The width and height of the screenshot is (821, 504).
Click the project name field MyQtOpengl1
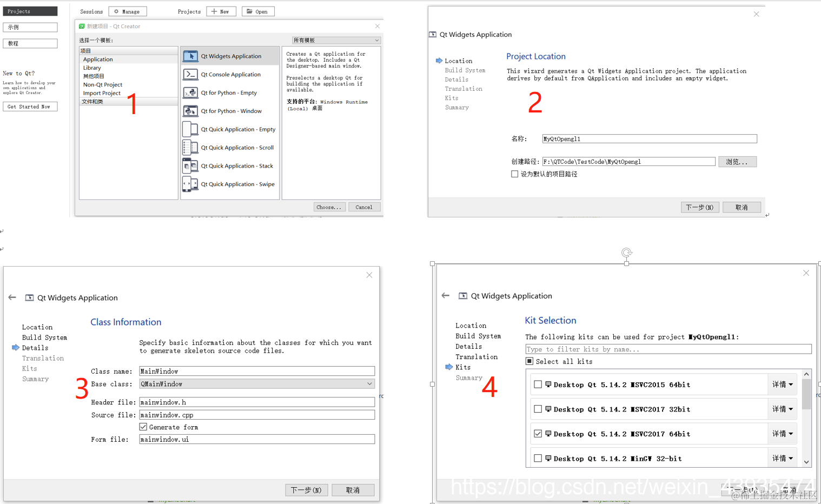tap(650, 139)
